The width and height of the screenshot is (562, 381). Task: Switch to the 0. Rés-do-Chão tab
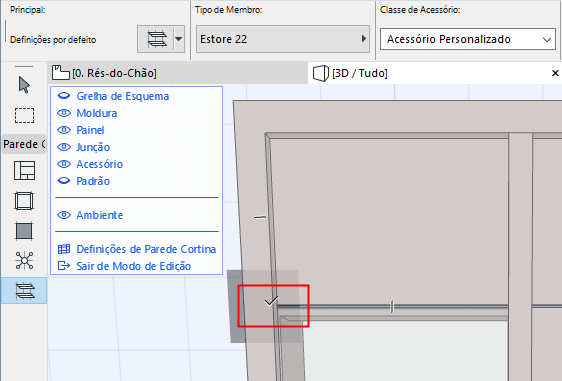coord(177,73)
